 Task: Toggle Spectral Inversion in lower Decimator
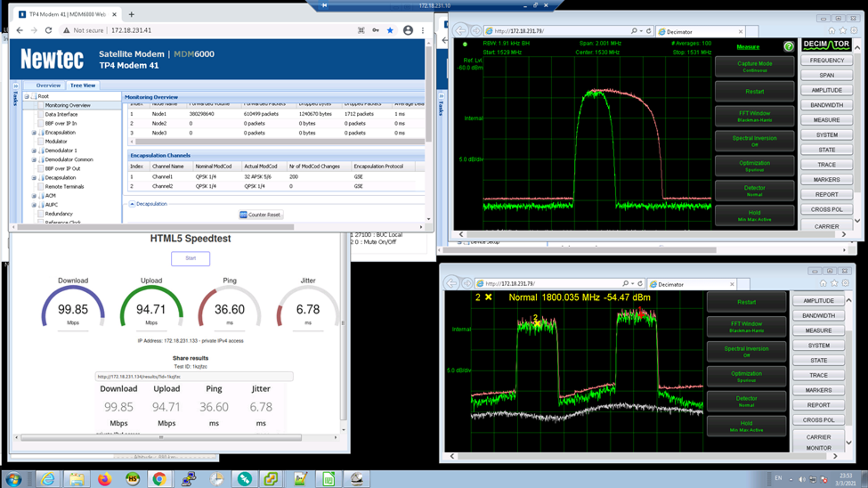pyautogui.click(x=746, y=352)
